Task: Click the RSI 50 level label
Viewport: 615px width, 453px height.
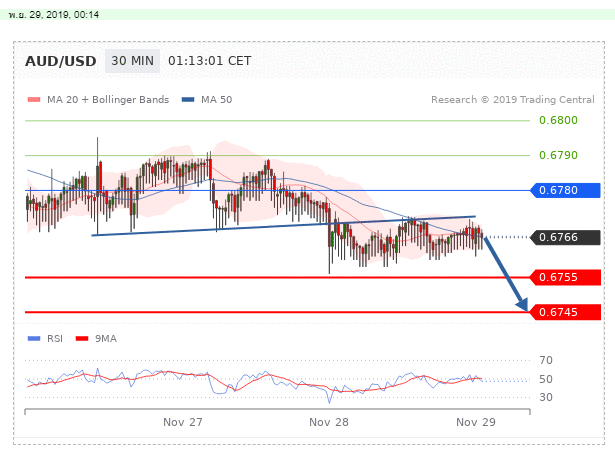Action: point(546,379)
